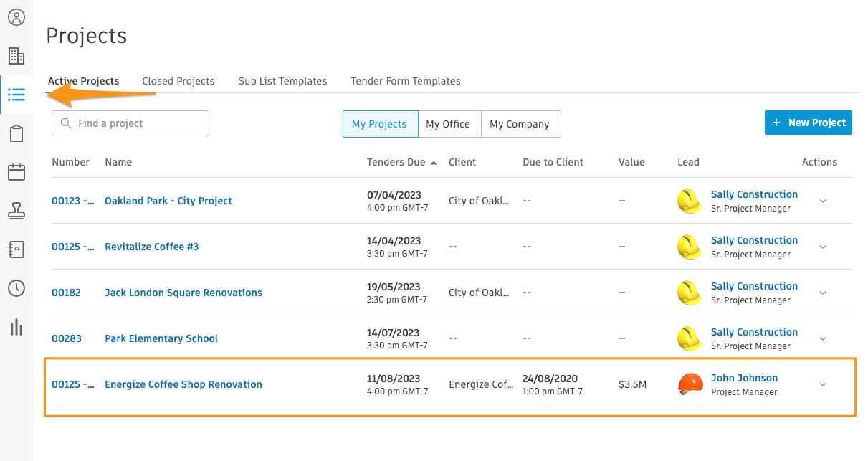This screenshot has width=868, height=461.
Task: Click Sally Construction lead in Jack London row
Action: pos(754,286)
